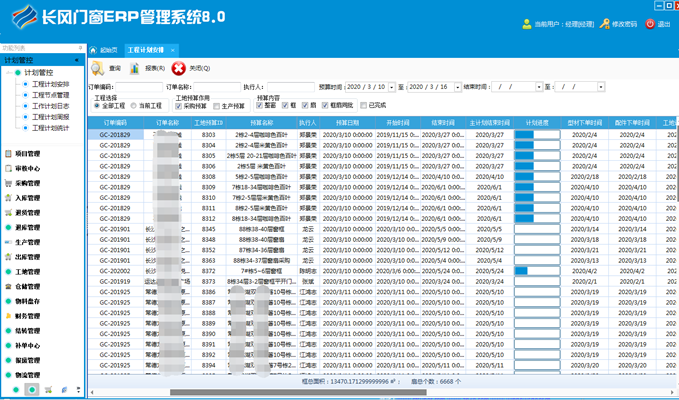Open the 结束时间 end date dropdown arrow
Viewport: 679px width, 400px height.
pos(601,87)
